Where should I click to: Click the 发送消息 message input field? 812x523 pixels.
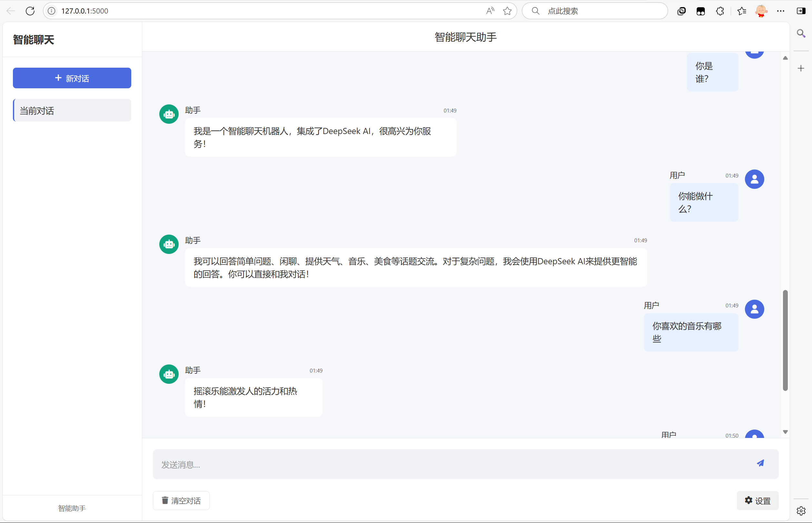(x=442, y=464)
